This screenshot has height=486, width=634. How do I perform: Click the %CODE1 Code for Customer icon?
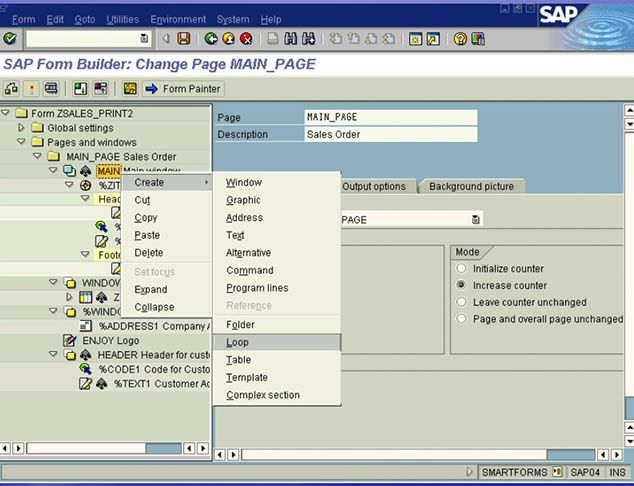(x=85, y=369)
